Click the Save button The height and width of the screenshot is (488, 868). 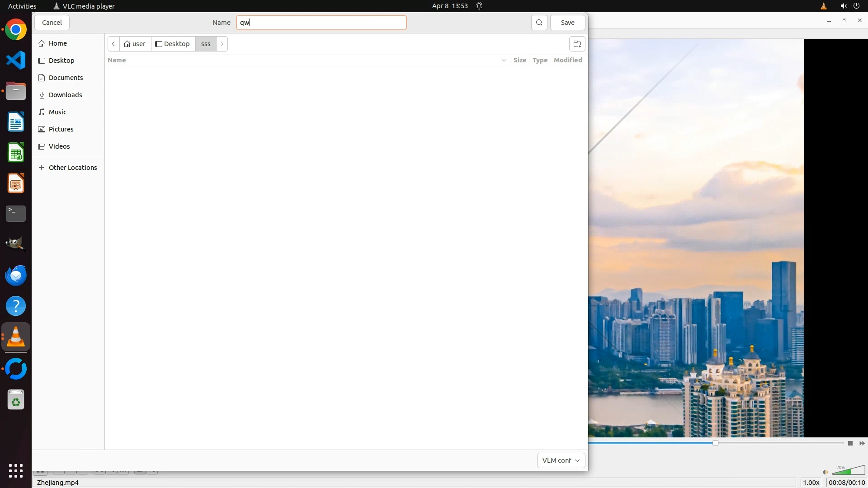tap(567, 23)
